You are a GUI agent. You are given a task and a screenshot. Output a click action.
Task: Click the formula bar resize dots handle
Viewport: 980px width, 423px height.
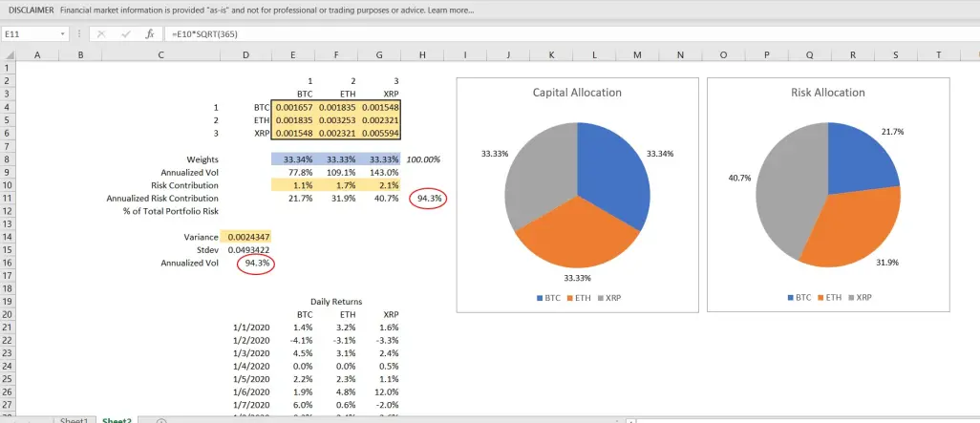click(80, 34)
